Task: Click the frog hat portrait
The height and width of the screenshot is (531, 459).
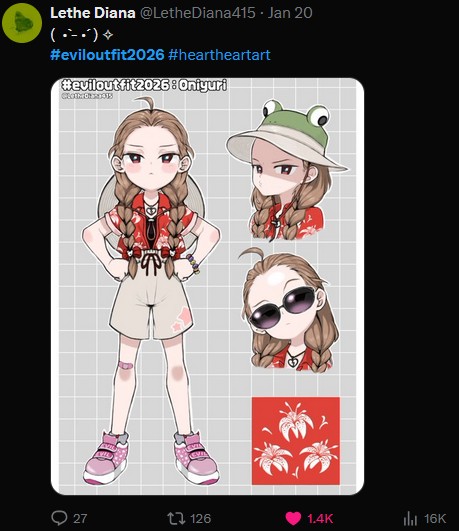Action: 287,169
